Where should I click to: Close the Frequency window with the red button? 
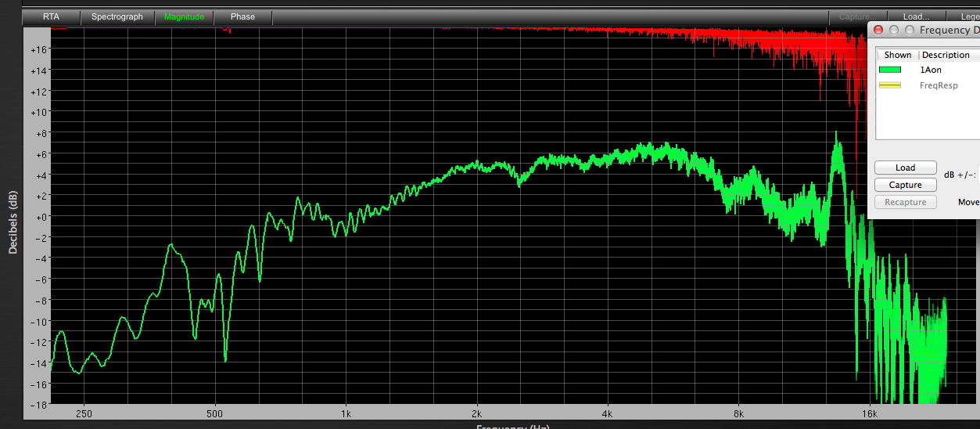[878, 30]
